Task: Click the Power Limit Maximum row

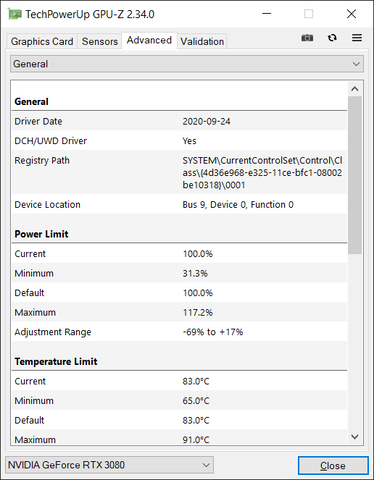Action: coord(179,312)
